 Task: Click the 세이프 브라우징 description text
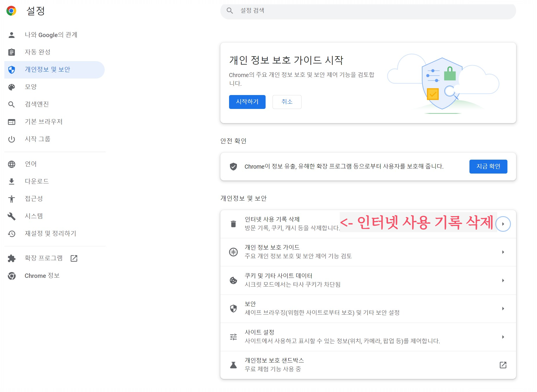coord(322,313)
